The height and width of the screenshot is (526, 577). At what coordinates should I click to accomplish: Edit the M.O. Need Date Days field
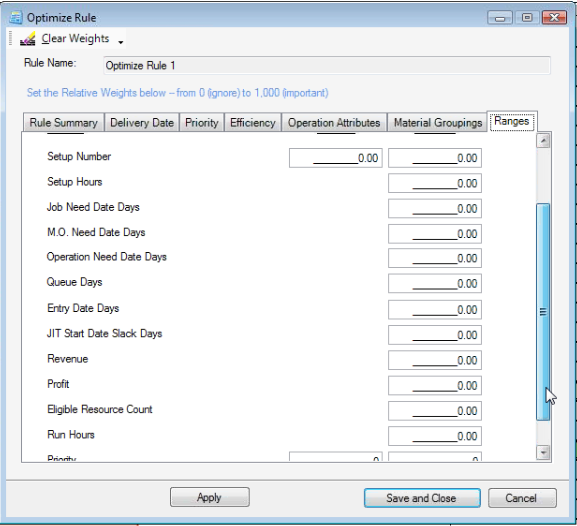coord(435,234)
